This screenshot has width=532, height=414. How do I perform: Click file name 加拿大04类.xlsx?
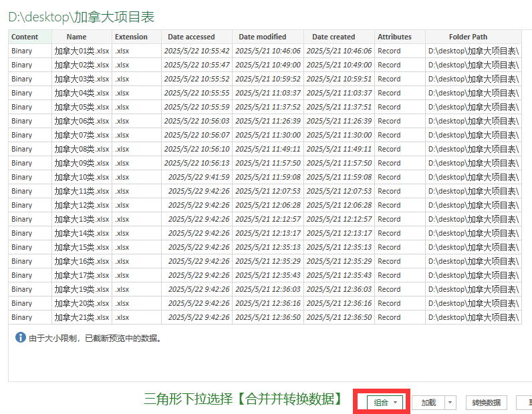pyautogui.click(x=82, y=93)
